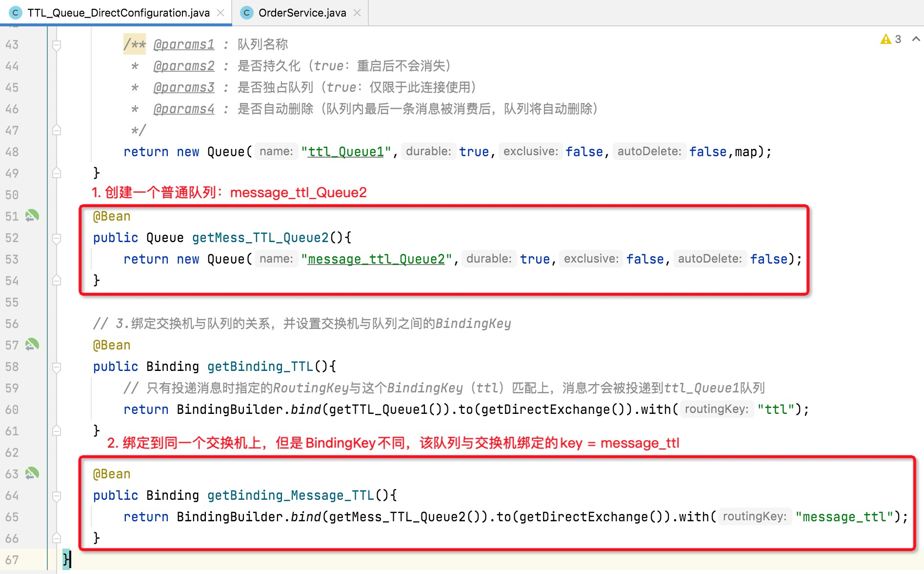Click the Java class icon on OrderService.java tab
Viewport: 924px width, 574px height.
247,13
